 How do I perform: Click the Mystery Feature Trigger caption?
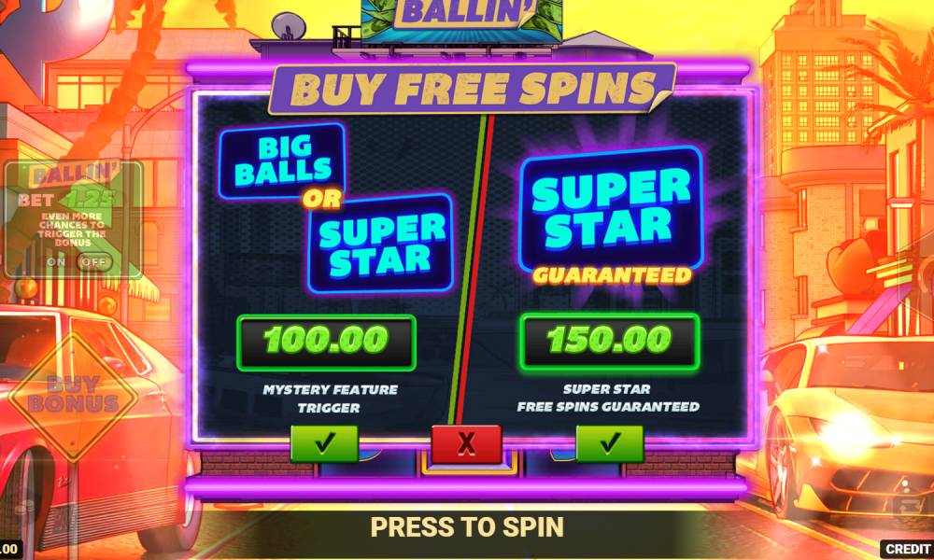pyautogui.click(x=330, y=399)
